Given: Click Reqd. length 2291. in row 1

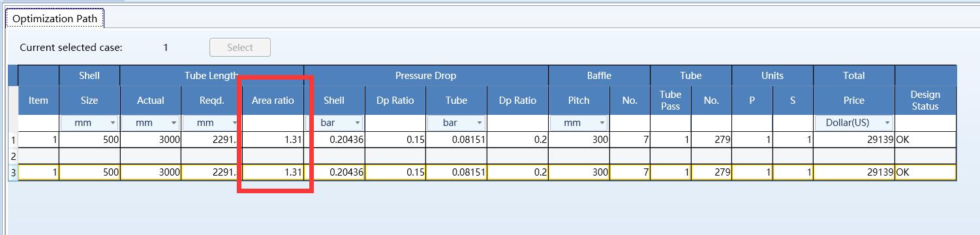Looking at the screenshot, I should [x=212, y=140].
